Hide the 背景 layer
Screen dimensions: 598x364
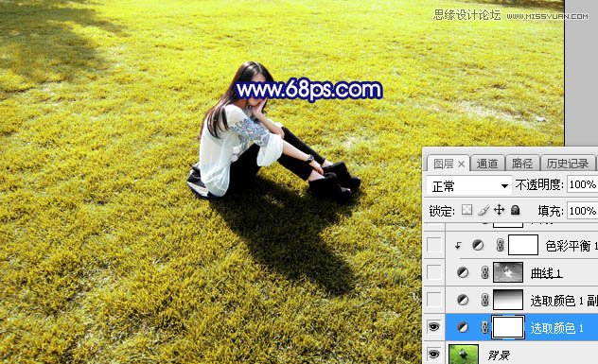[434, 355]
